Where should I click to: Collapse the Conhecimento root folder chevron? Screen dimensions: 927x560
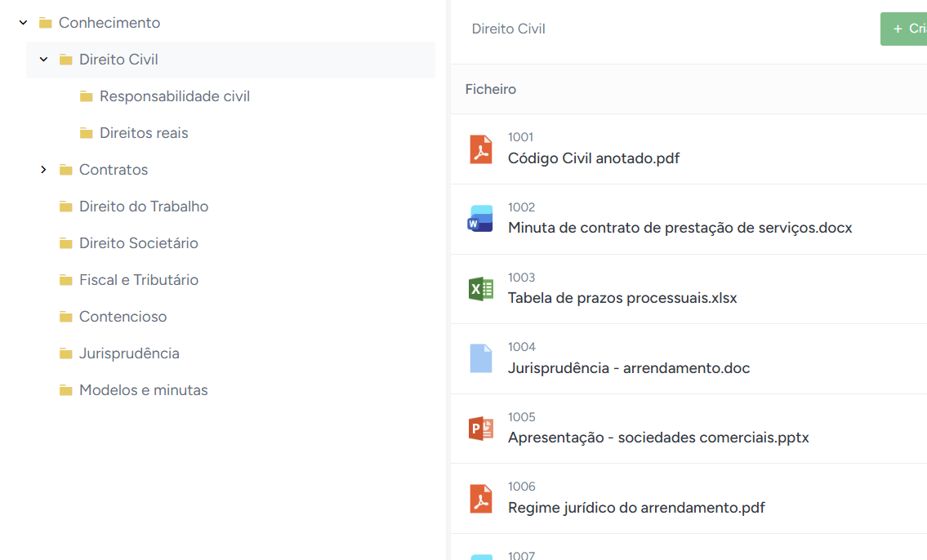23,23
